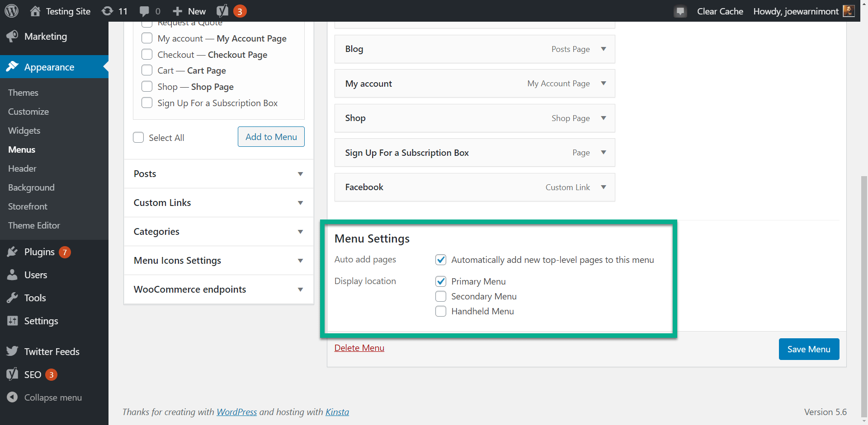Open the Facebook Custom Link dropdown
Viewport: 868px width, 425px height.
click(603, 187)
